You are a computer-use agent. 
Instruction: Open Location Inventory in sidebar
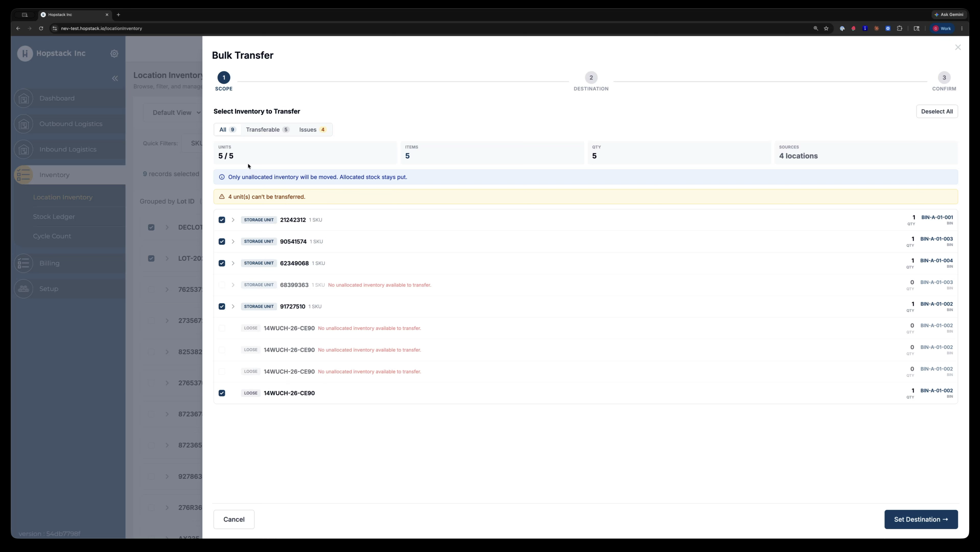[x=63, y=198]
